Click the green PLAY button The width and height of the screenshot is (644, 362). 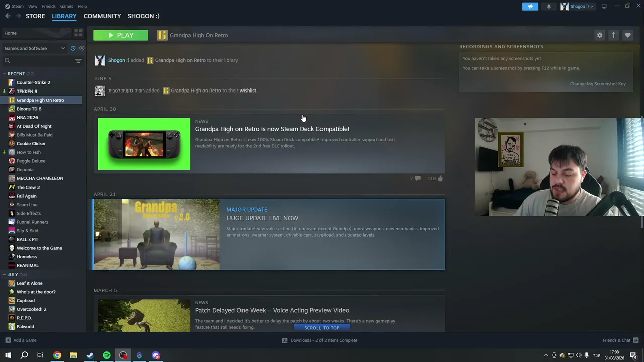121,35
